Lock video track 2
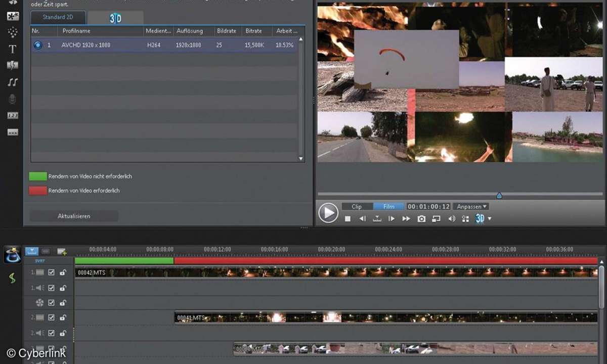 (63, 318)
